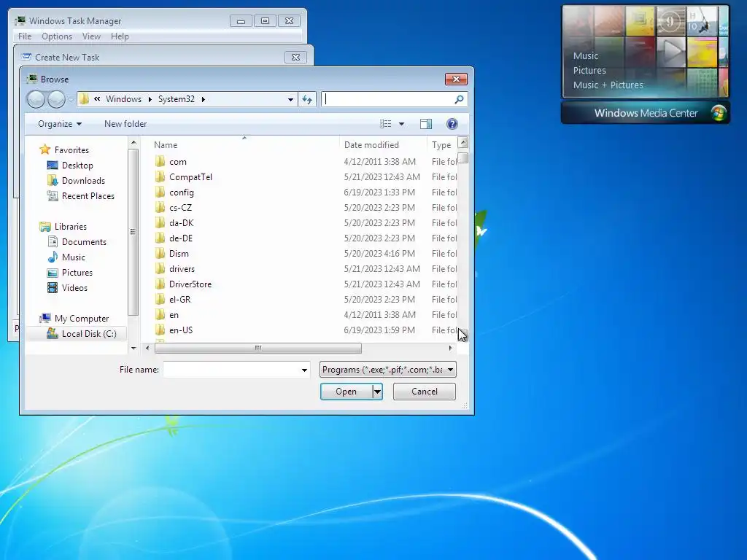The width and height of the screenshot is (747, 560).
Task: Expand the recent pages arrow near Back
Action: coord(71,99)
